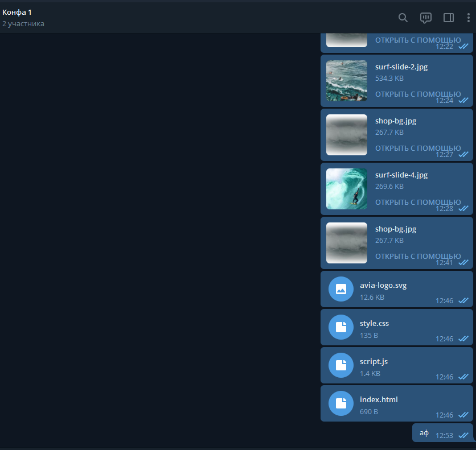Click the 12:53 timestamp on 'аф' message
The height and width of the screenshot is (450, 476).
click(444, 436)
